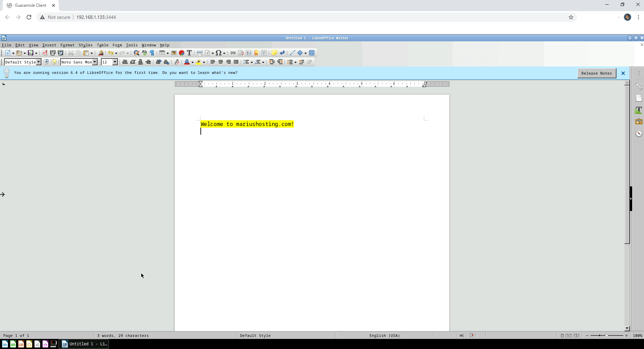Image resolution: width=644 pixels, height=349 pixels.
Task: Expand the Noto Sans Mono font dropdown
Action: 95,62
